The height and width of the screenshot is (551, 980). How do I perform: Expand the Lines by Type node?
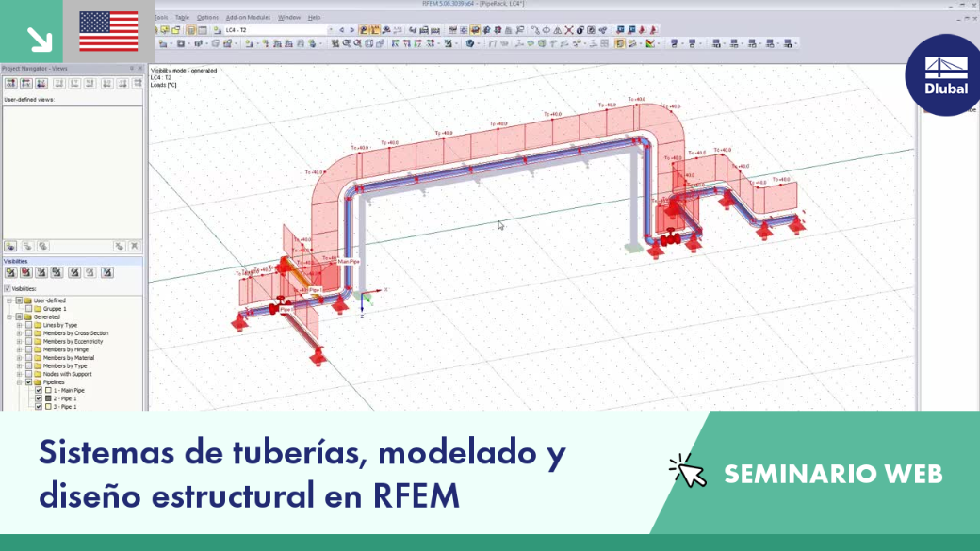coord(20,326)
